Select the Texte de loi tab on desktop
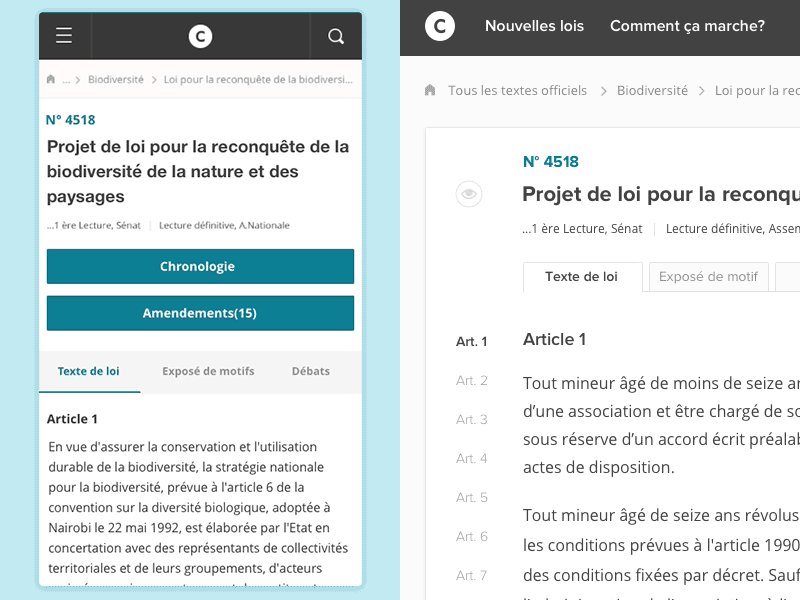 (583, 276)
